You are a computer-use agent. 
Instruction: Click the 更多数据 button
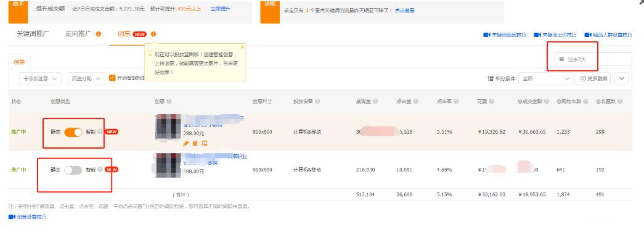(593, 78)
